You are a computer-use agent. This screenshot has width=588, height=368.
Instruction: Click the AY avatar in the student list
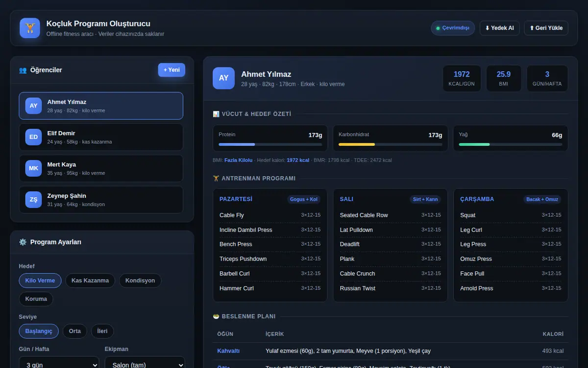pyautogui.click(x=33, y=105)
